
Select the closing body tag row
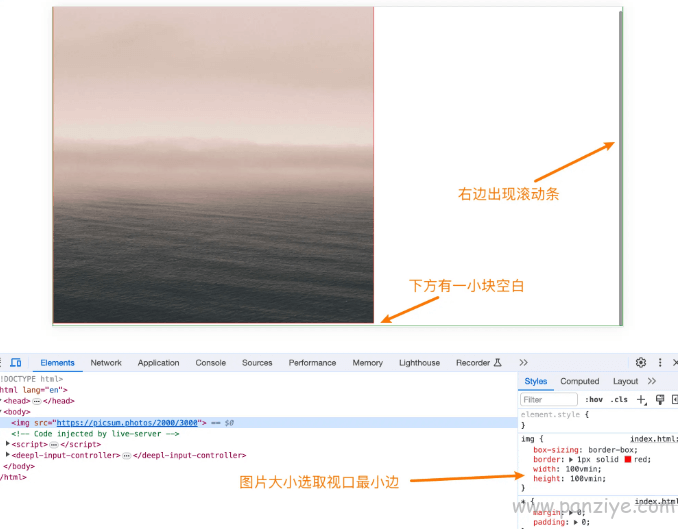point(19,466)
